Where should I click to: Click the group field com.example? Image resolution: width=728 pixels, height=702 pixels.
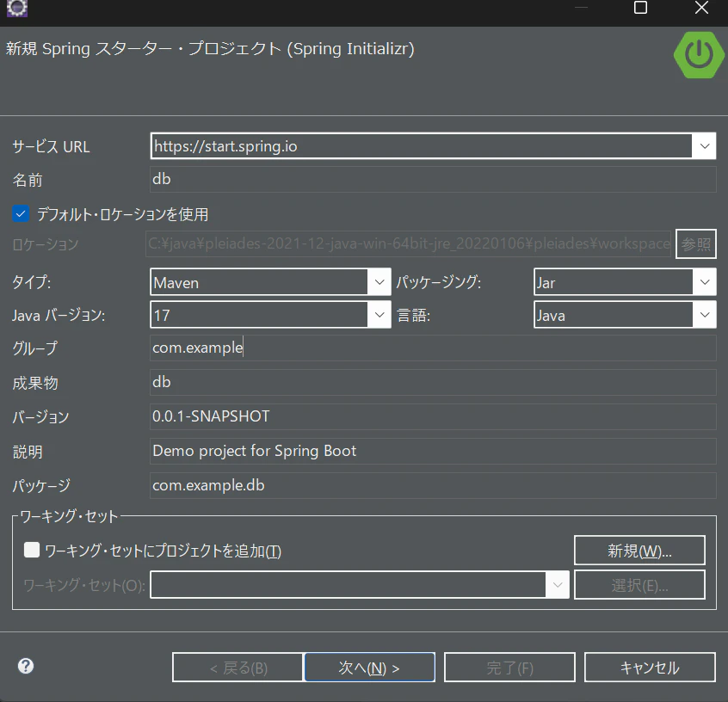[433, 348]
